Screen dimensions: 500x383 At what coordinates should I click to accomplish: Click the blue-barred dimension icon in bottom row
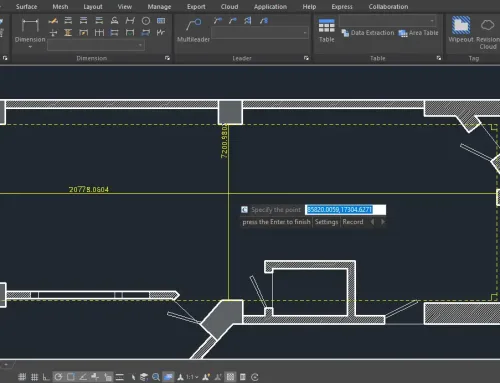click(x=114, y=33)
